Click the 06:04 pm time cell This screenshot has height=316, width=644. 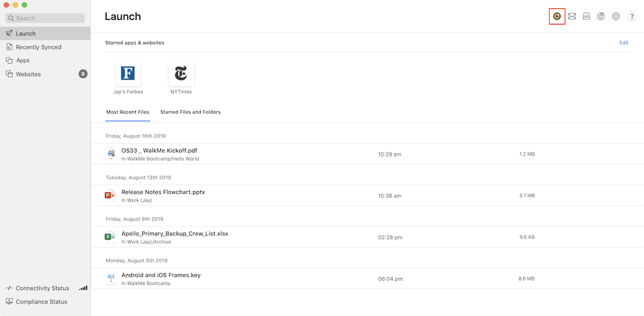pos(390,279)
